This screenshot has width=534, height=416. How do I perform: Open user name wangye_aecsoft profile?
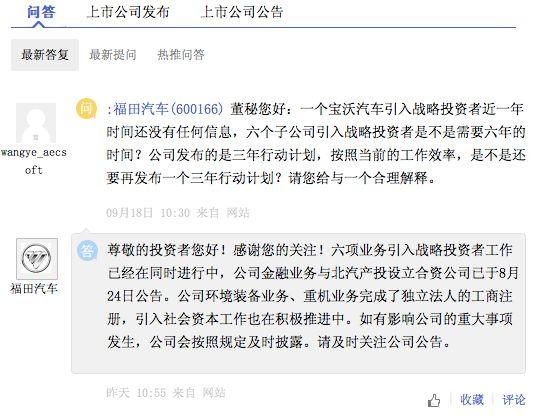[x=34, y=161]
